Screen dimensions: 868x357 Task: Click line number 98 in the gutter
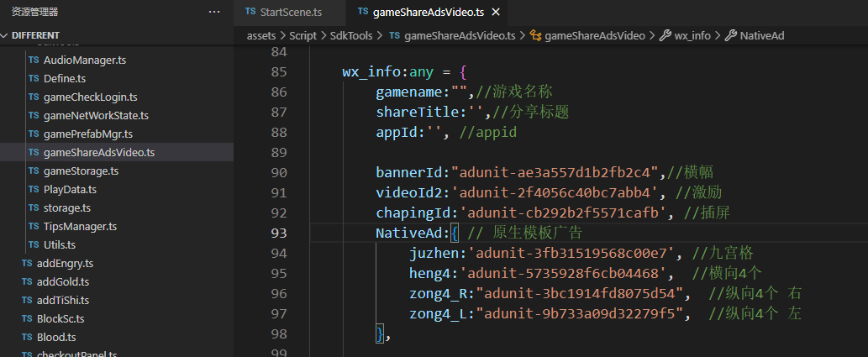(280, 333)
